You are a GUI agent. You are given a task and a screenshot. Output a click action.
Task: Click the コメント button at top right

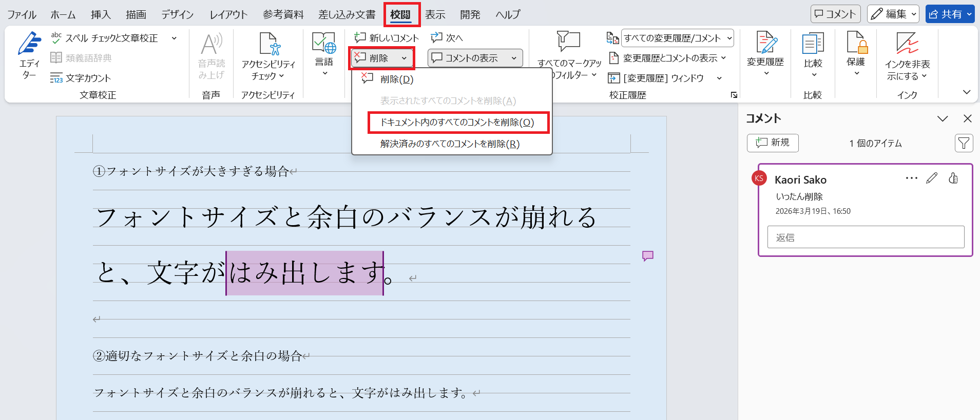[x=835, y=14]
